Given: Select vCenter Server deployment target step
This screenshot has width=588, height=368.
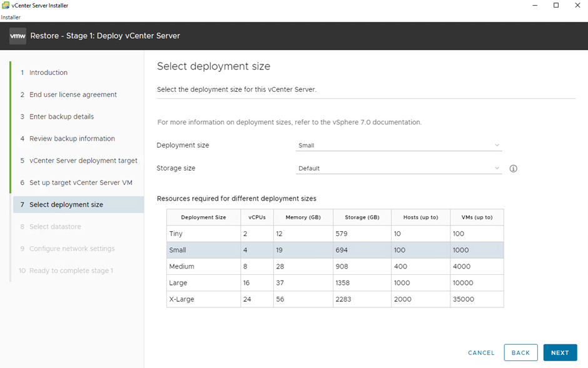Looking at the screenshot, I should [x=83, y=161].
